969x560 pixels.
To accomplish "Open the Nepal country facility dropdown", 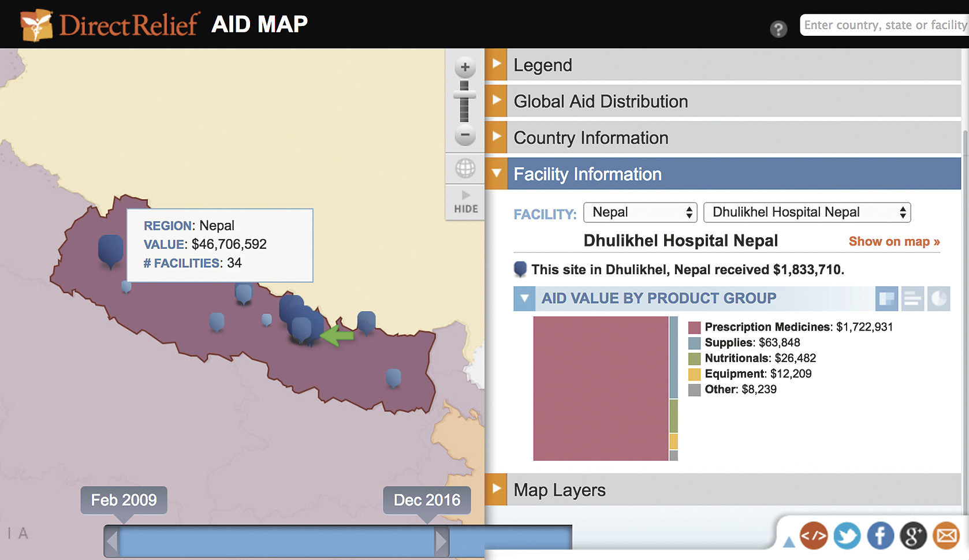I will click(x=640, y=212).
